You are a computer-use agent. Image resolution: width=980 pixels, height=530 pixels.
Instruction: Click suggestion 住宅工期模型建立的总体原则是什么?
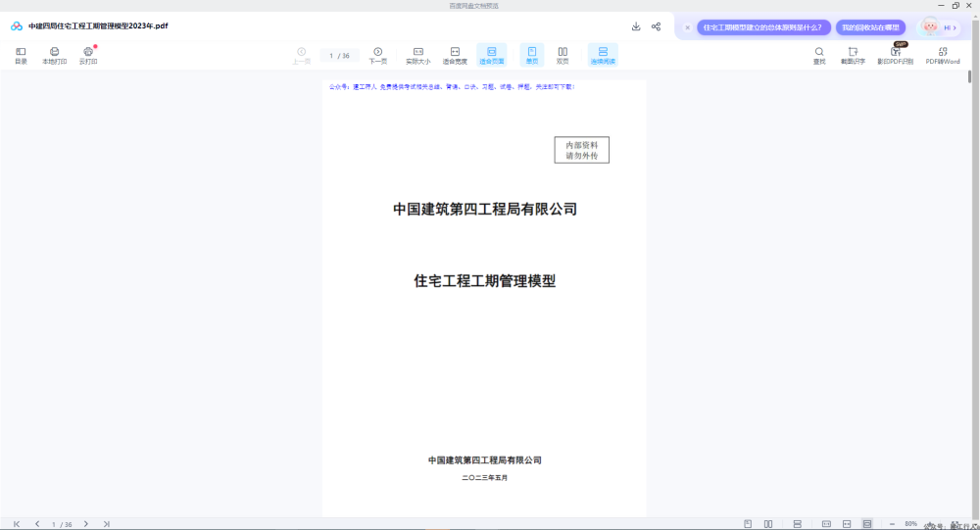[763, 27]
